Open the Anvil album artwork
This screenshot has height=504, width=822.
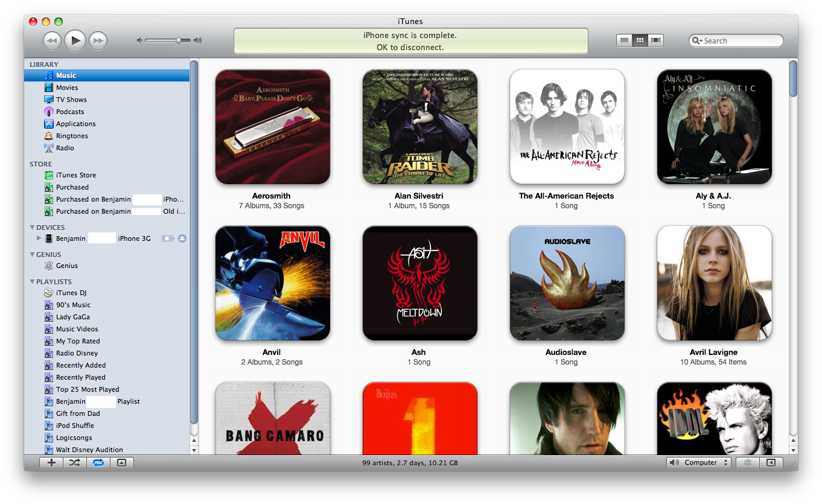(x=273, y=283)
